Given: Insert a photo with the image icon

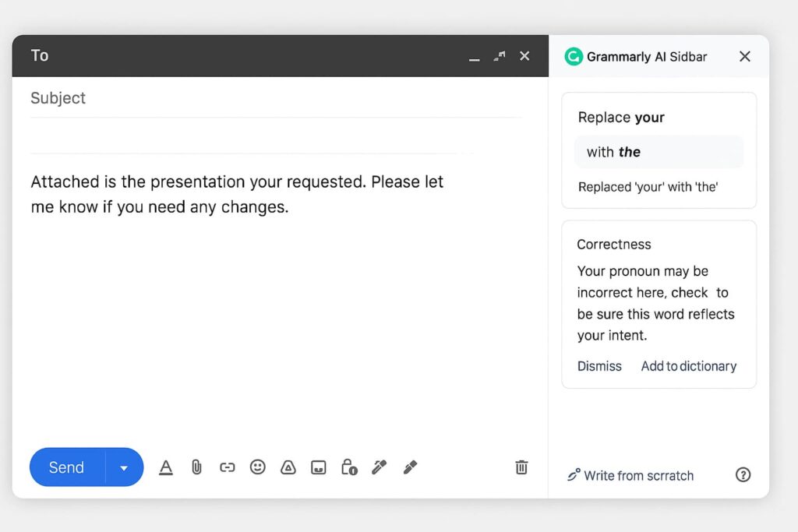Looking at the screenshot, I should coord(319,467).
